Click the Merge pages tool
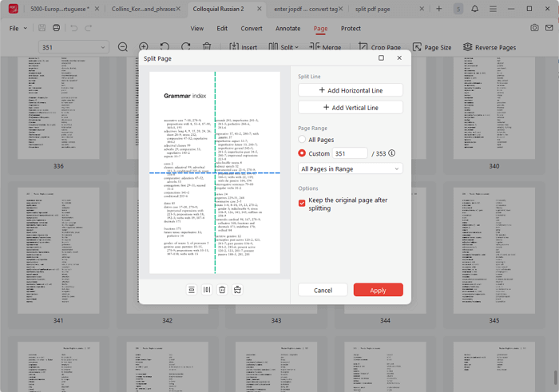 pos(325,47)
